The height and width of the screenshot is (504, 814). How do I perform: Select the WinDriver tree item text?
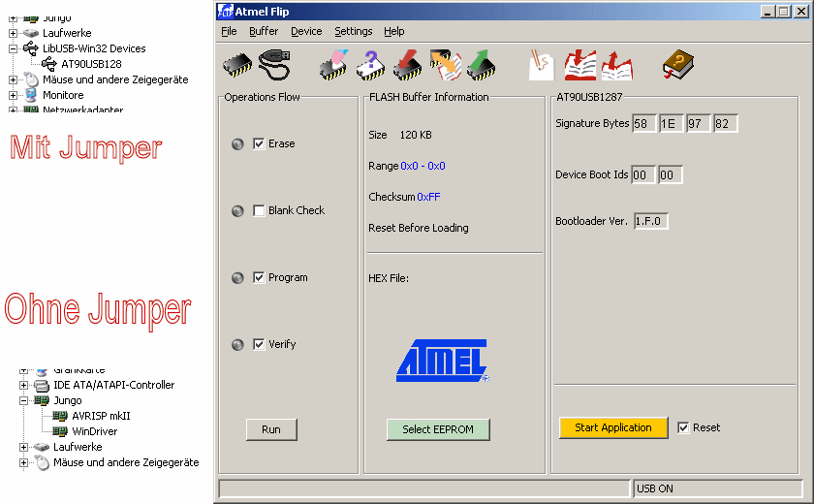click(x=95, y=431)
